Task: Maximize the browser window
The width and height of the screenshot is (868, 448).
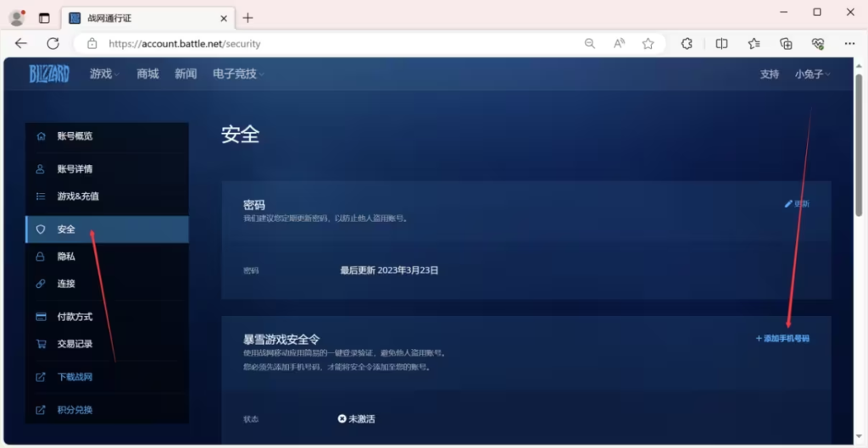Action: pyautogui.click(x=817, y=12)
